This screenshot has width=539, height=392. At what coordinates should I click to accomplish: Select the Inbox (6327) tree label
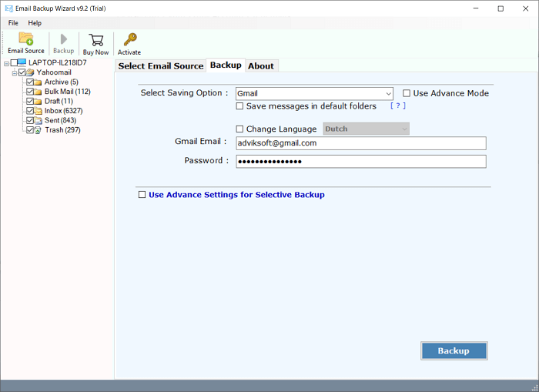point(64,111)
